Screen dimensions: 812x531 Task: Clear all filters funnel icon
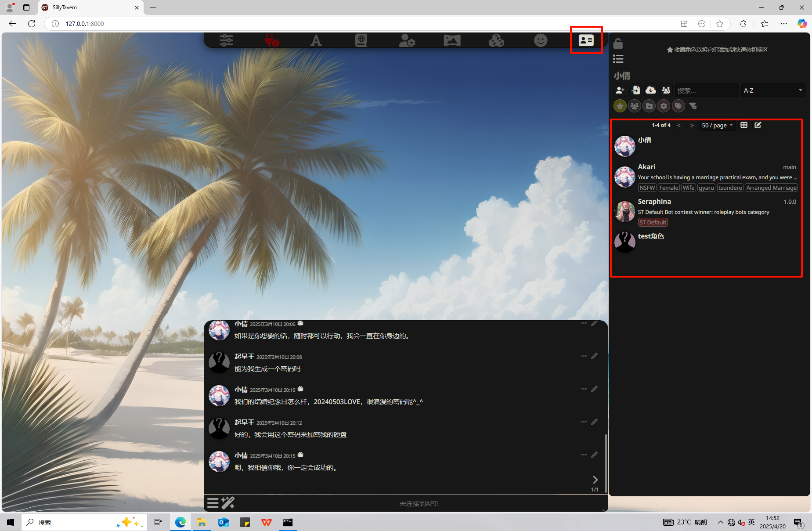pos(693,106)
